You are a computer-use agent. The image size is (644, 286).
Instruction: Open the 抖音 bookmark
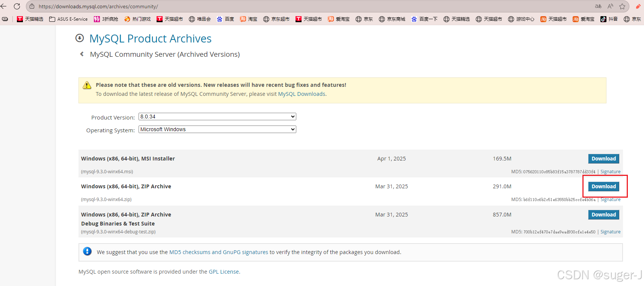click(x=609, y=19)
